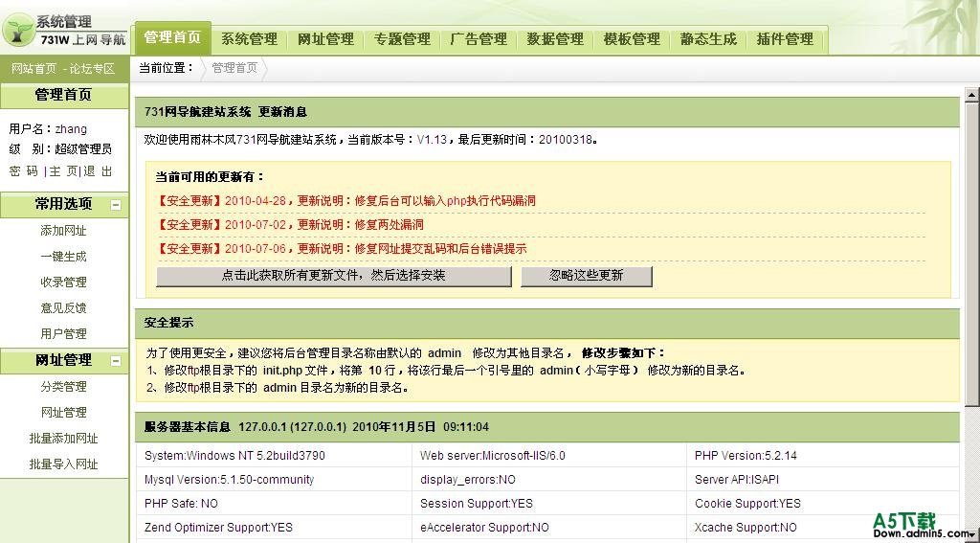This screenshot has height=543, width=980.
Task: Click the display_errors:NO cell
Action: [x=548, y=480]
